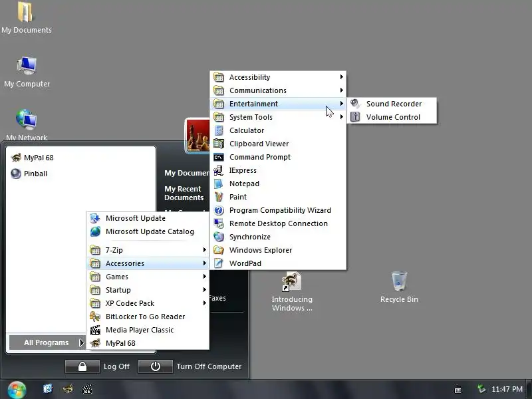Click the All Programs button
This screenshot has width=532, height=399.
click(x=47, y=342)
